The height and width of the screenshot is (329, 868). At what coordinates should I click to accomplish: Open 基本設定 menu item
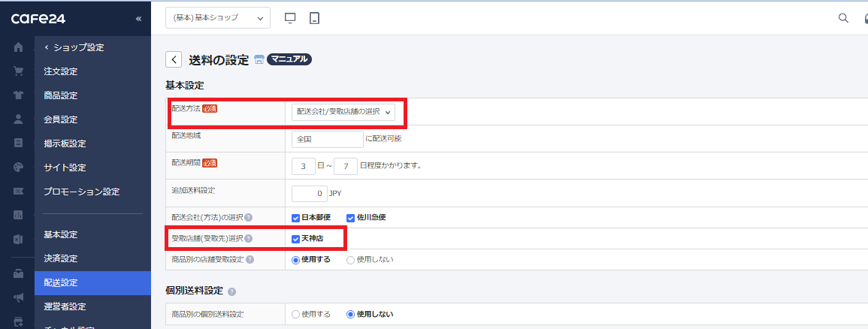pos(60,234)
